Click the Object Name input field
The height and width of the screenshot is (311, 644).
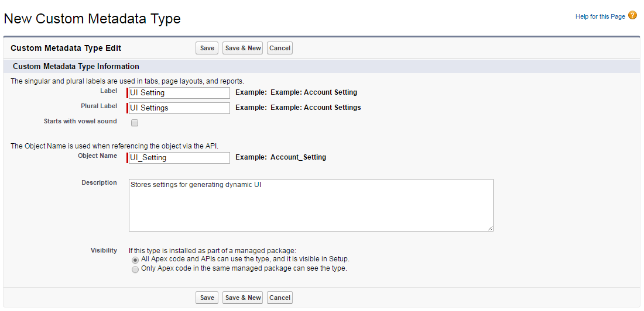pyautogui.click(x=179, y=158)
